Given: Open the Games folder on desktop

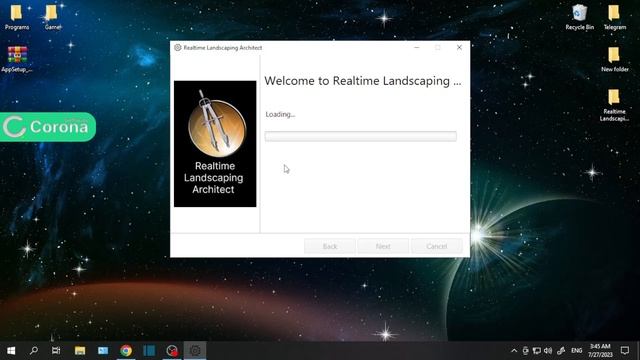Looking at the screenshot, I should point(52,17).
